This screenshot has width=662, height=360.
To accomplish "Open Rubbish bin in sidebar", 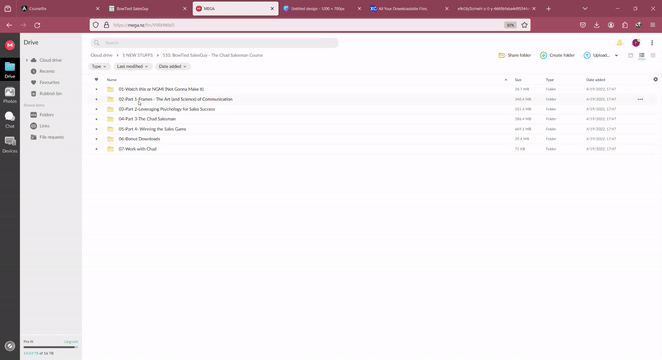I will [46, 93].
